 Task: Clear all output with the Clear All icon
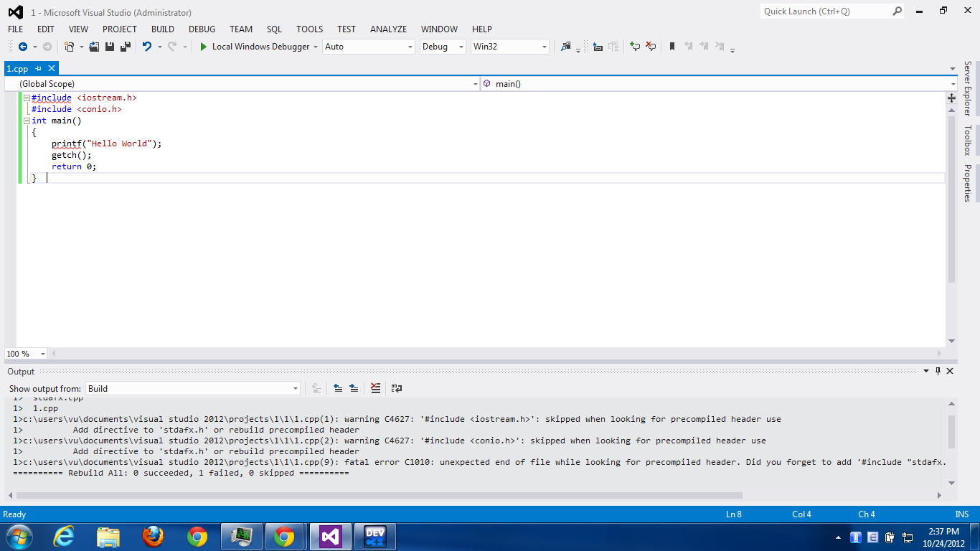(x=375, y=388)
